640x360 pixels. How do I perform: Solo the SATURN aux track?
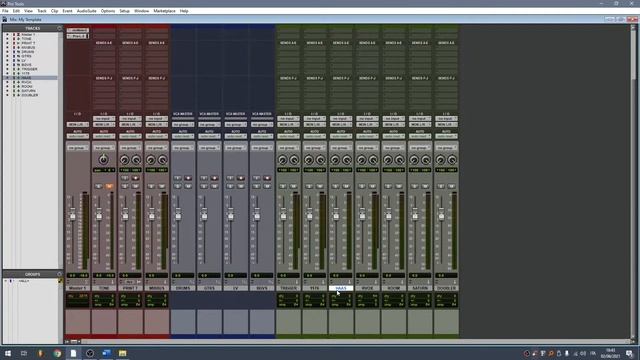click(415, 186)
